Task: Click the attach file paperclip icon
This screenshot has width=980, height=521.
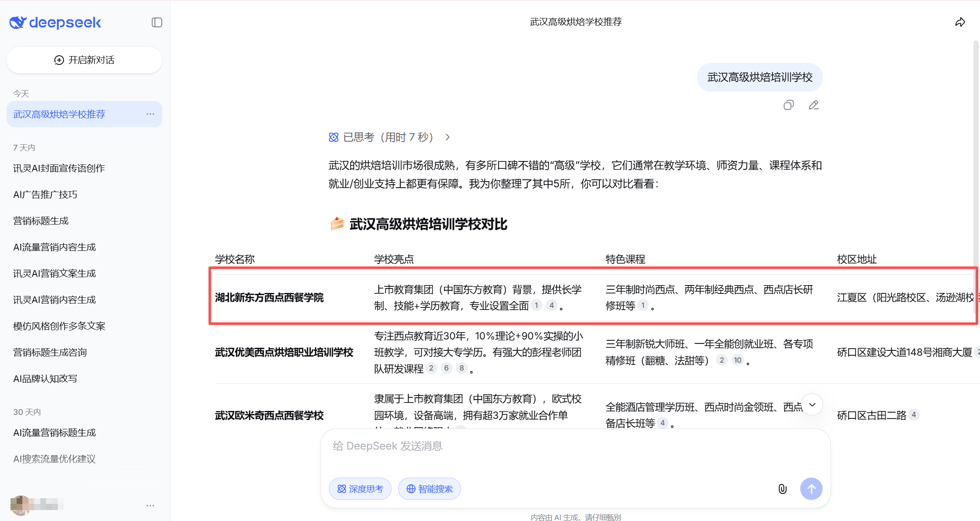Action: [782, 489]
